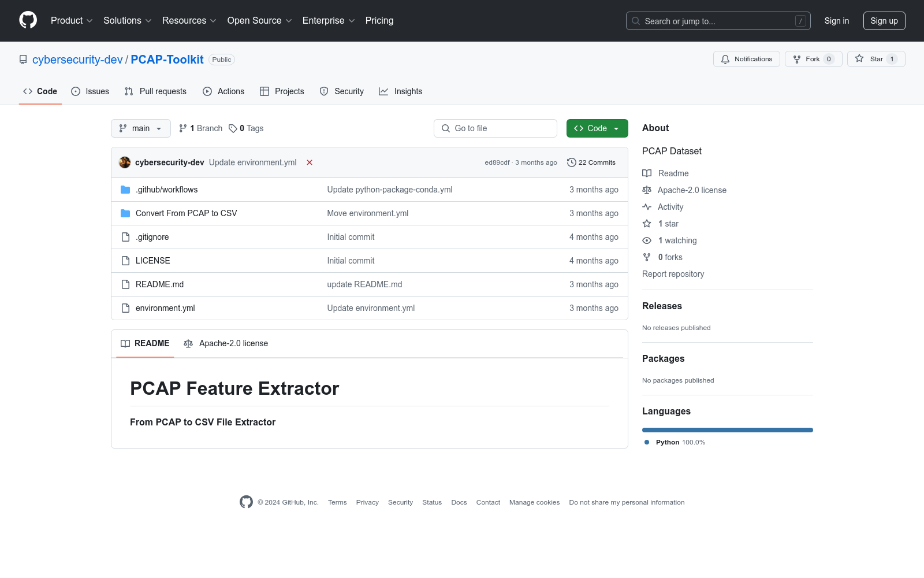Click the Python blue language dot

pos(647,442)
